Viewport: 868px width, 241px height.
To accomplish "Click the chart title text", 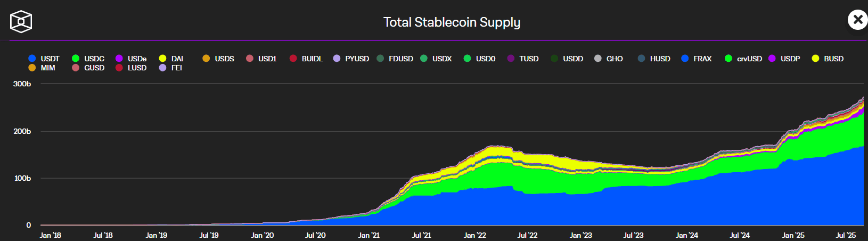I will tap(452, 22).
